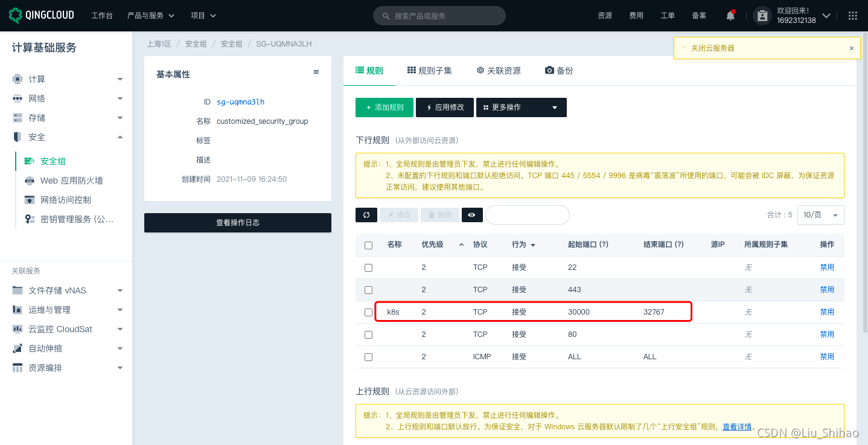Click the 上海1区 breadcrumb

(x=159, y=44)
